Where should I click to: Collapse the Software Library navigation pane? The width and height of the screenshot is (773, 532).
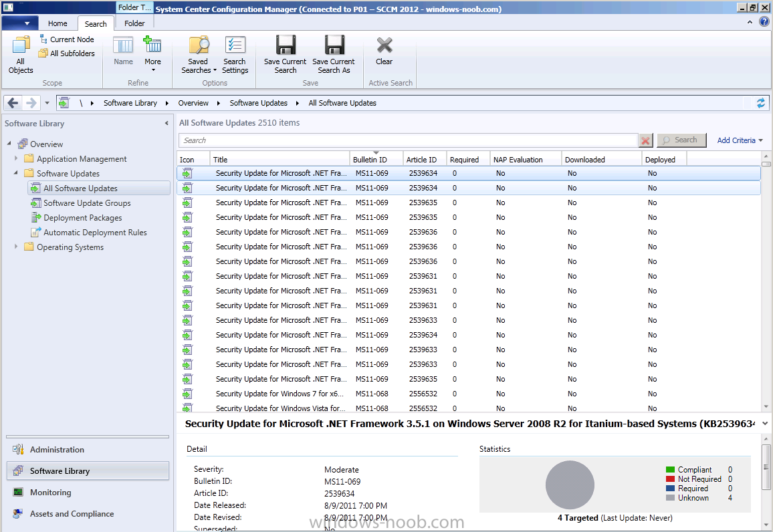pos(167,123)
